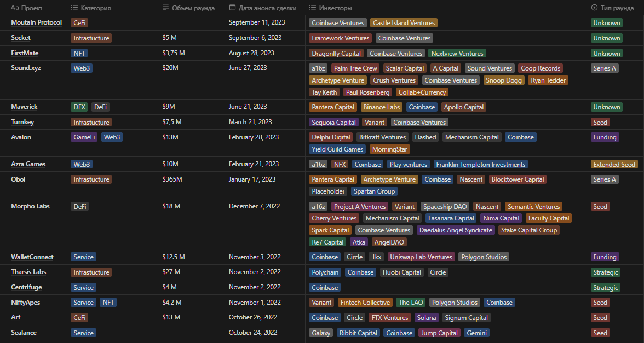Image resolution: width=644 pixels, height=343 pixels.
Task: Click the list icon beside Категория header
Action: click(x=74, y=8)
